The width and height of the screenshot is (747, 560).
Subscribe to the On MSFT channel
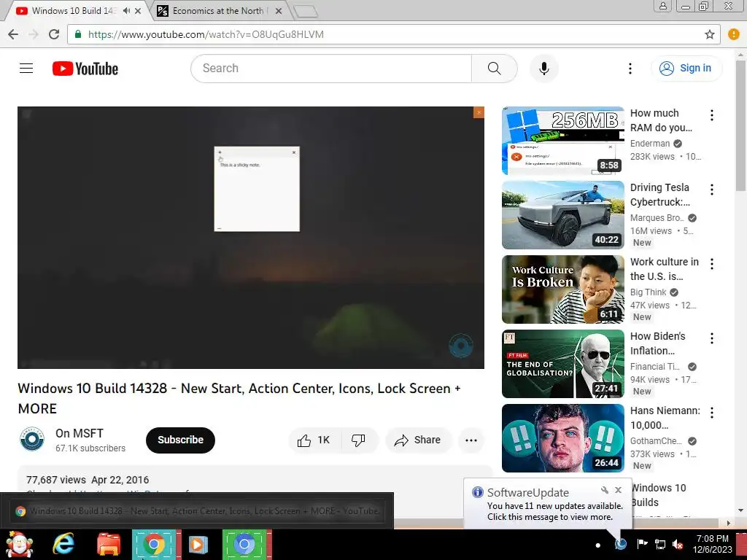point(181,440)
